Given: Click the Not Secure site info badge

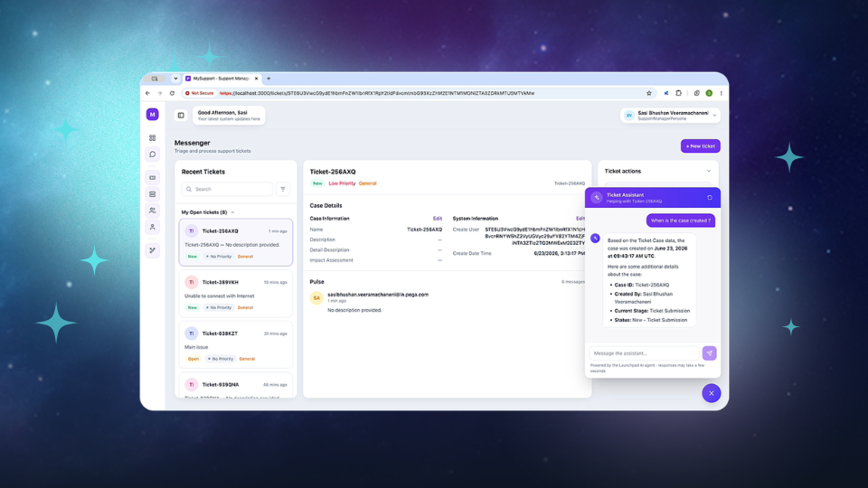Looking at the screenshot, I should [199, 93].
